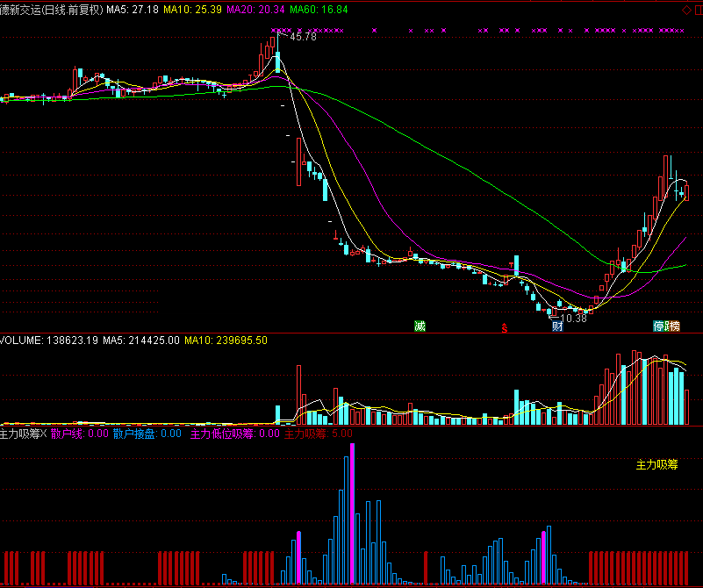Open the green 减 event marker
The width and height of the screenshot is (703, 588).
(x=420, y=326)
